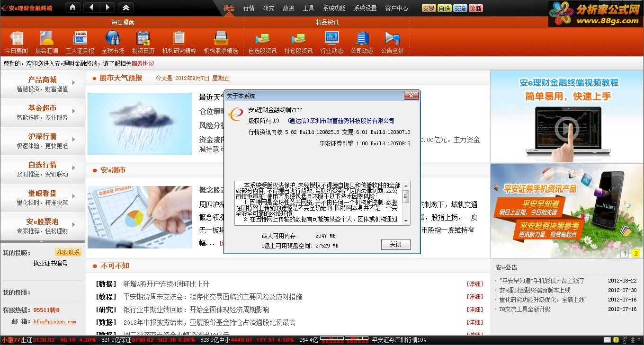
Task: Close the 关于本系统 dialog via X
Action: point(411,96)
